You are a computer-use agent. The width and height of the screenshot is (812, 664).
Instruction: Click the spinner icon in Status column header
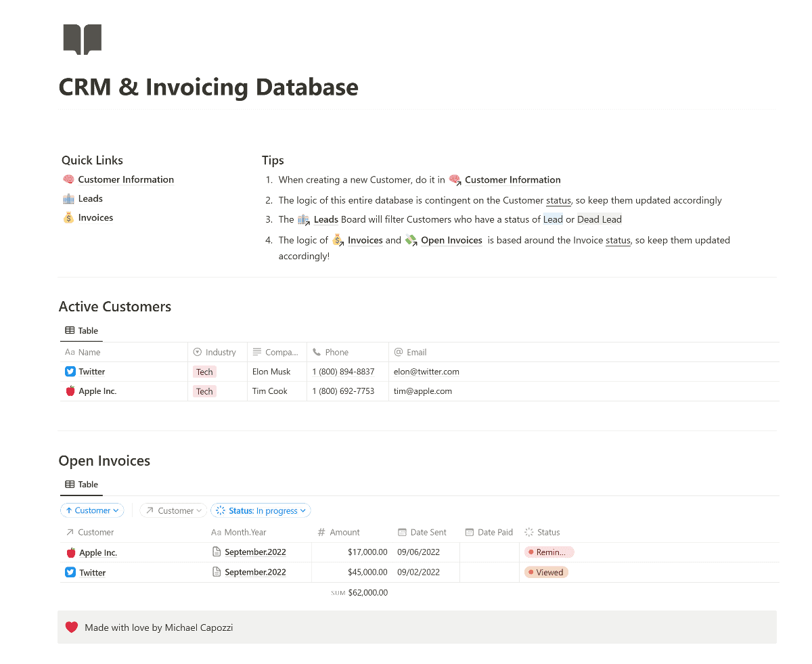(529, 532)
